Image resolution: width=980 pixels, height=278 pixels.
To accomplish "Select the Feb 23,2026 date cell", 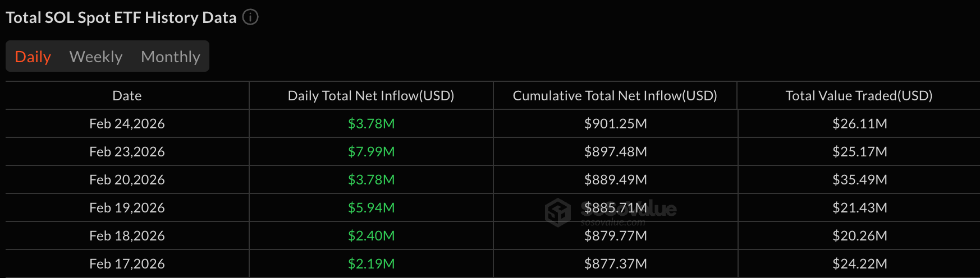I will [x=127, y=152].
